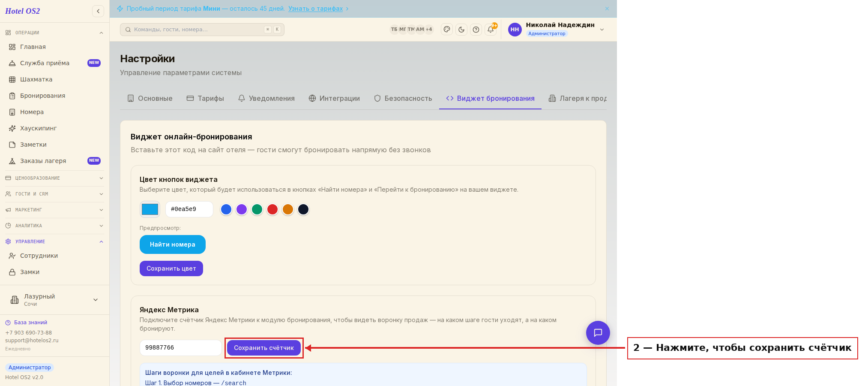Image resolution: width=868 pixels, height=386 pixels.
Task: Open the color theme palette icon
Action: 447,30
